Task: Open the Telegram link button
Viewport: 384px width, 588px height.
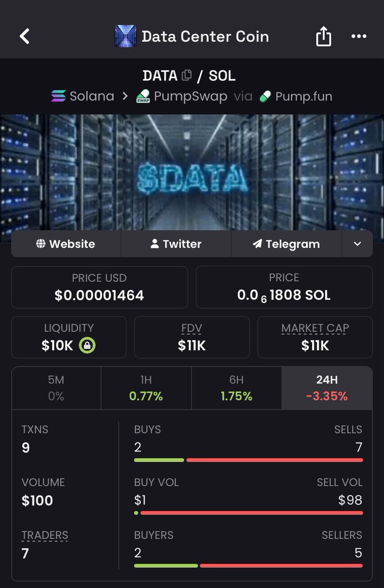Action: (x=286, y=244)
